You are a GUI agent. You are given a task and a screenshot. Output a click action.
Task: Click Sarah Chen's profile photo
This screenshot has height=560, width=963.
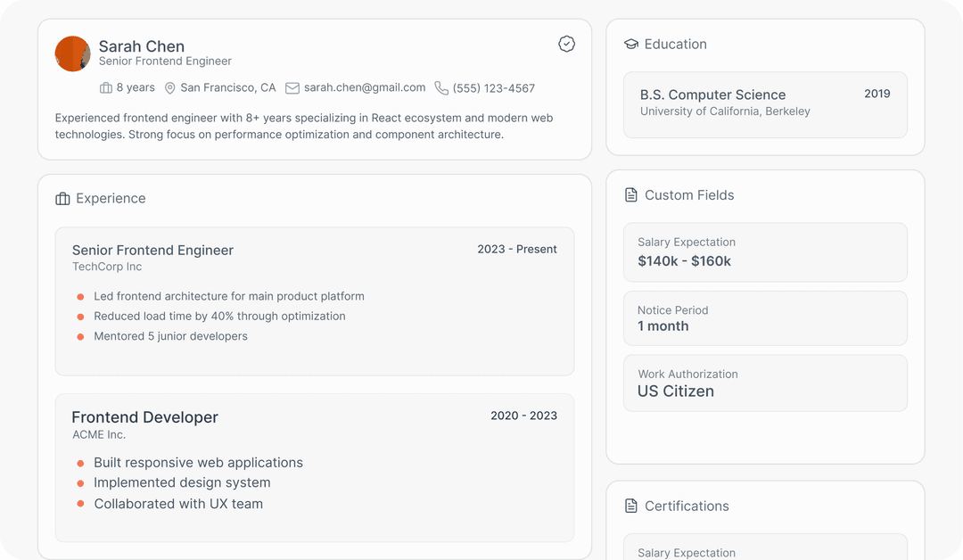coord(72,54)
